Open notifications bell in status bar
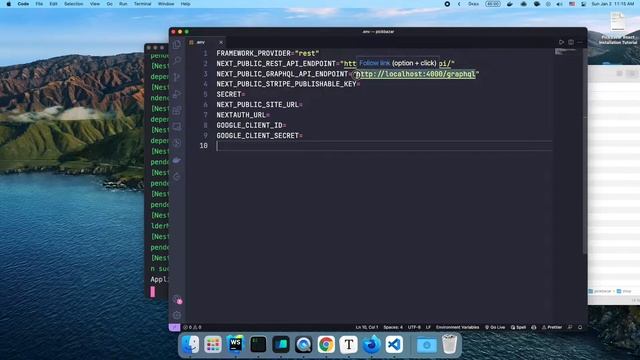Viewport: 640px width, 360px height. pyautogui.click(x=580, y=327)
